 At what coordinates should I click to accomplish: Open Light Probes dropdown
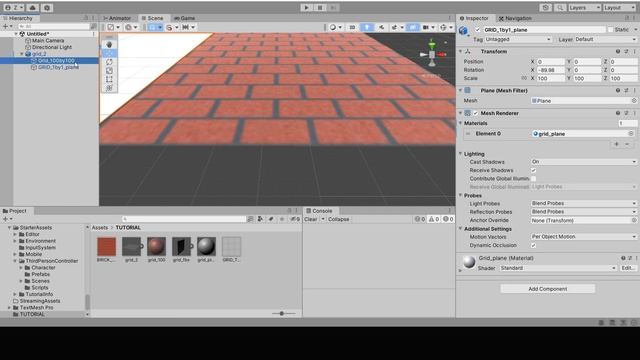tap(584, 203)
